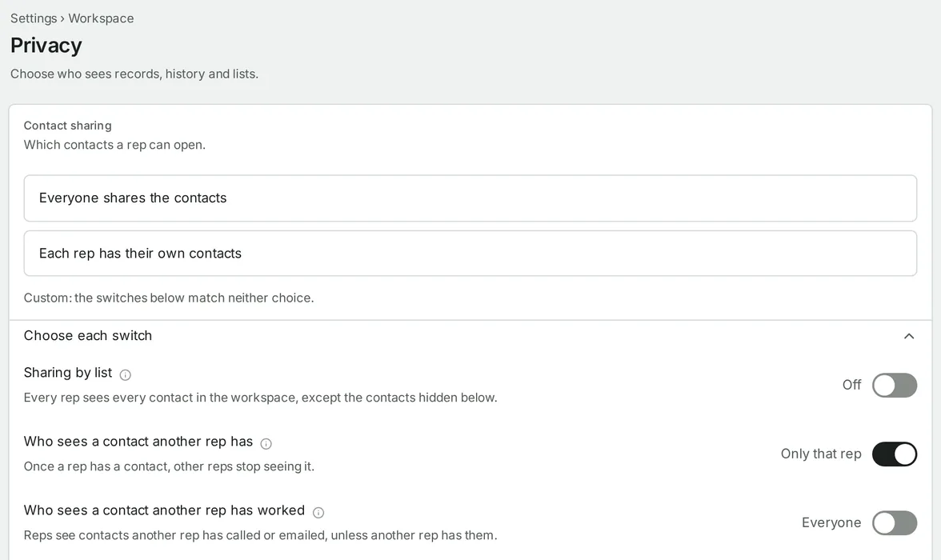The image size is (941, 560).
Task: Open info icon beside 'another rep has worked'
Action: click(318, 513)
